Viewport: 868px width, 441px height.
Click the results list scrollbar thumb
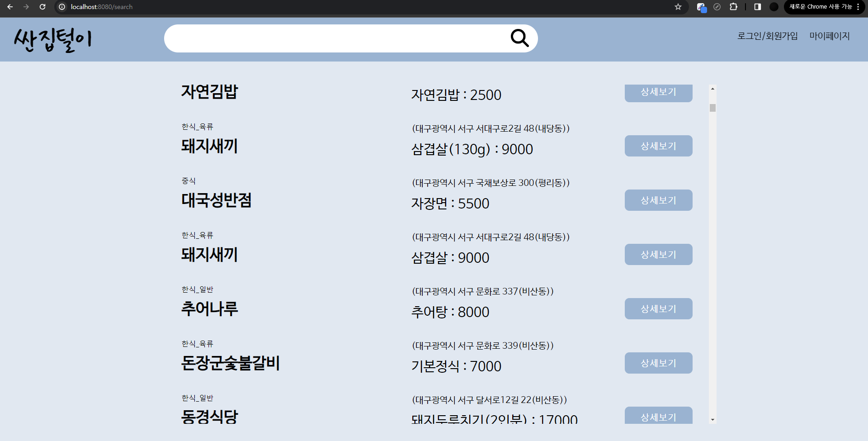712,108
